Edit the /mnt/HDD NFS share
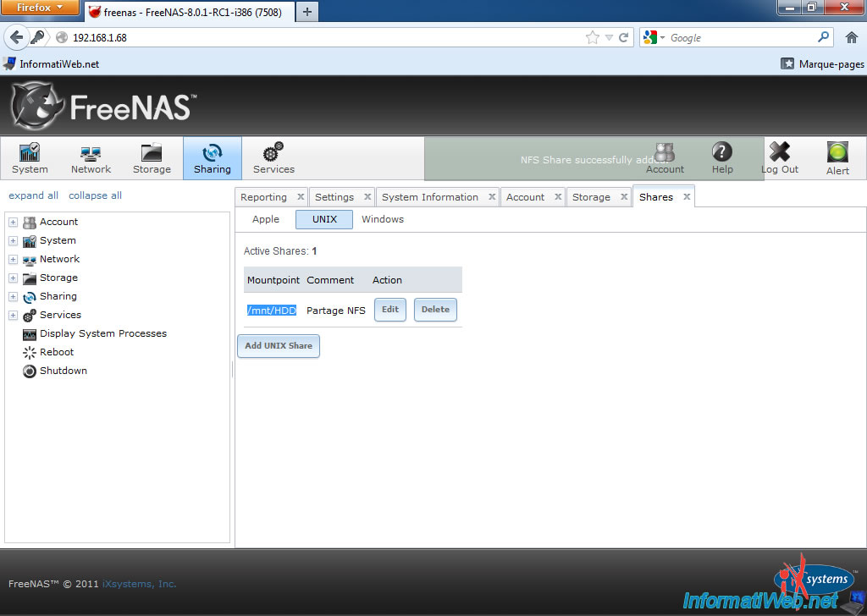This screenshot has height=616, width=867. pyautogui.click(x=389, y=310)
